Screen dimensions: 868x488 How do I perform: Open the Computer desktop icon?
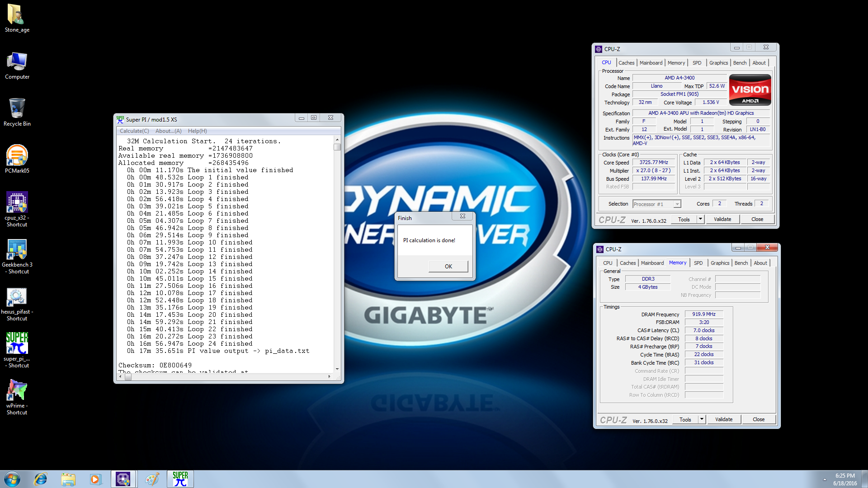pyautogui.click(x=17, y=66)
